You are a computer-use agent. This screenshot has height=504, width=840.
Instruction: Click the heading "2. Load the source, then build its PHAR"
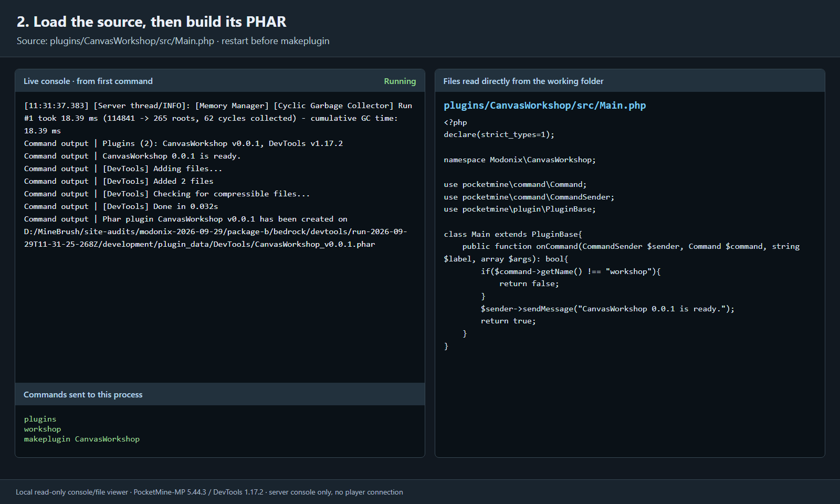(x=151, y=22)
